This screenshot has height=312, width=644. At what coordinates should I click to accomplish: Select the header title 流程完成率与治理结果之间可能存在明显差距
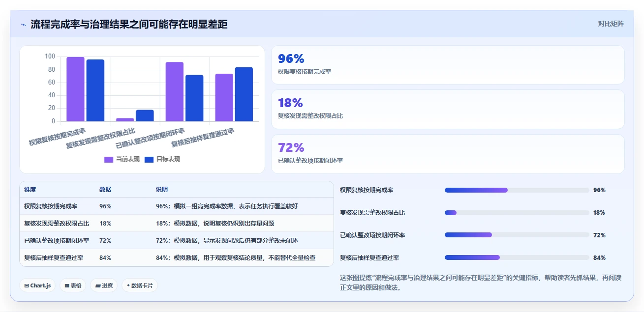coord(129,24)
